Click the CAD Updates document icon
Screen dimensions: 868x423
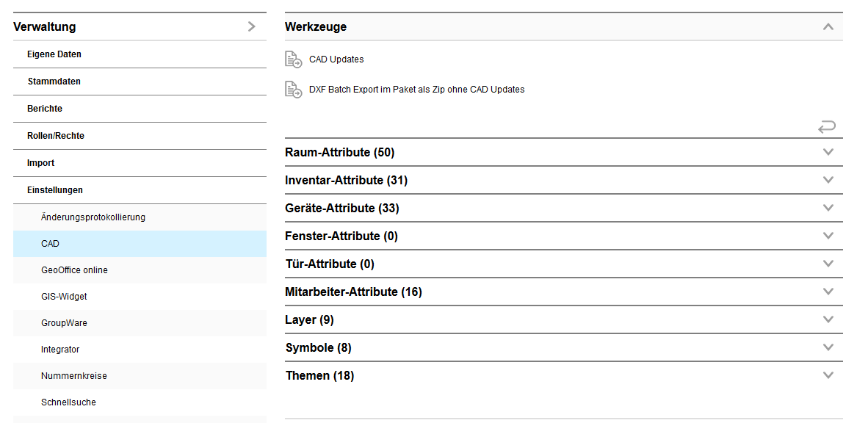click(293, 59)
